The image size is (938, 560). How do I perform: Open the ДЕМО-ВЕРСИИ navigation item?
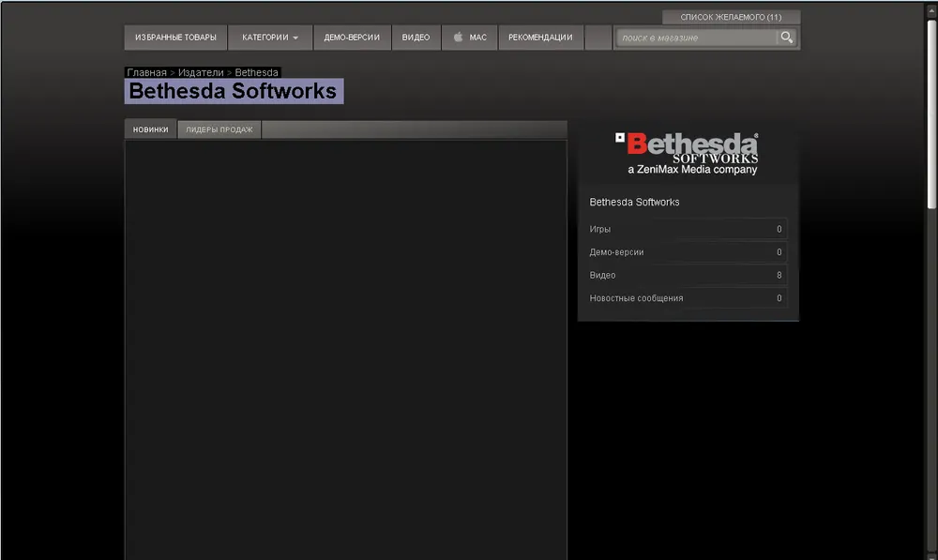pos(352,38)
